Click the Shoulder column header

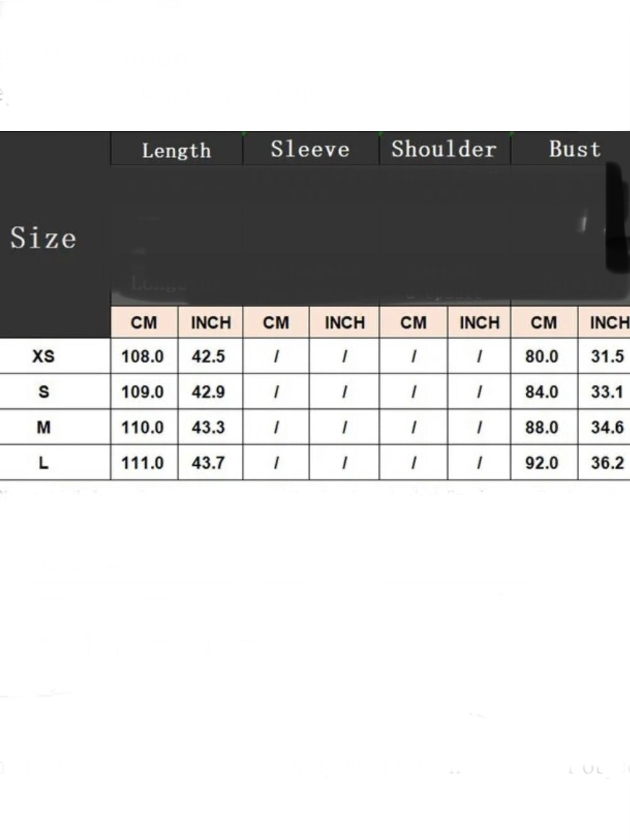[x=445, y=149]
